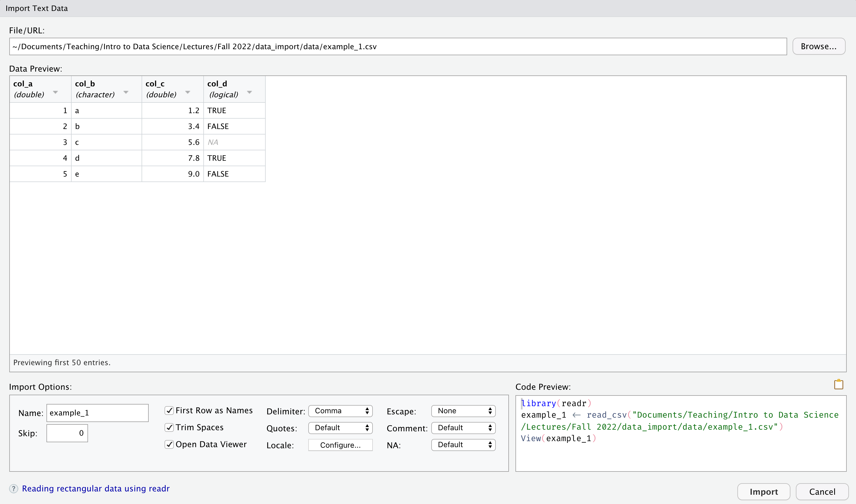
Task: Open the Quotes dropdown
Action: 340,427
